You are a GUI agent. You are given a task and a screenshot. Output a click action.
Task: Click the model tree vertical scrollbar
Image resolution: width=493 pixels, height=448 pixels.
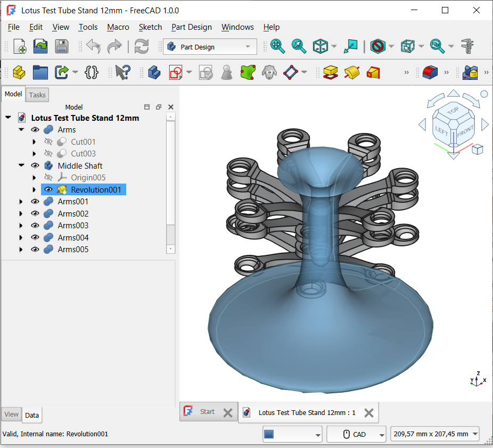(170, 183)
